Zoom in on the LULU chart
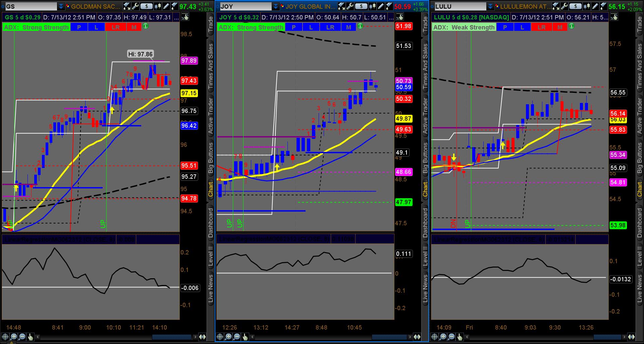Image resolution: width=644 pixels, height=344 pixels. pos(443,337)
